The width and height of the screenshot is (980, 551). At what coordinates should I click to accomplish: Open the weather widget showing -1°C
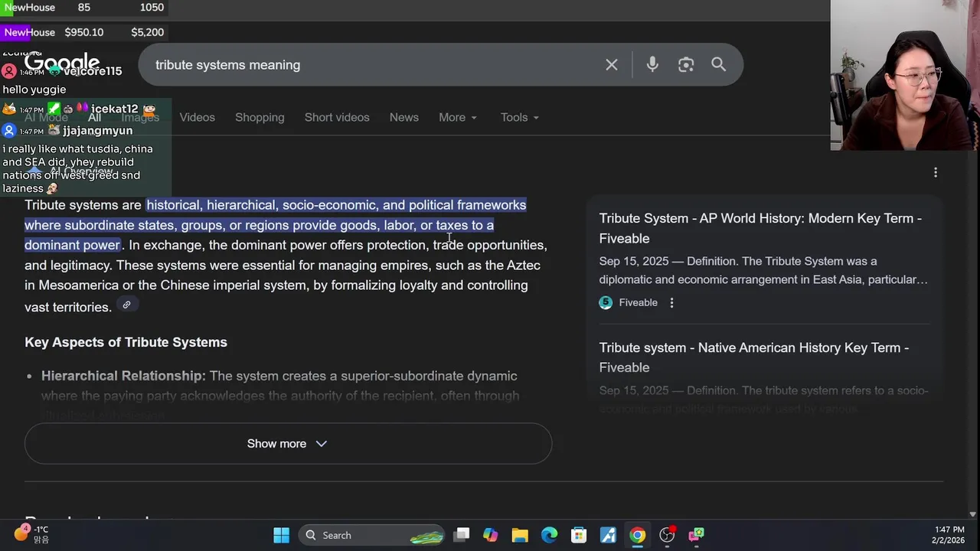31,533
